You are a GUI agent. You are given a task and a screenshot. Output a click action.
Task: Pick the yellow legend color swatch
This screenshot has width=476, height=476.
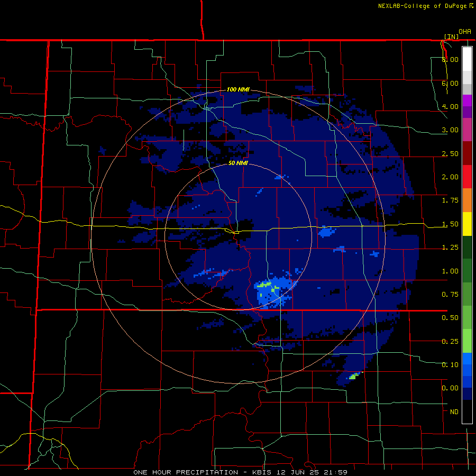point(467,224)
